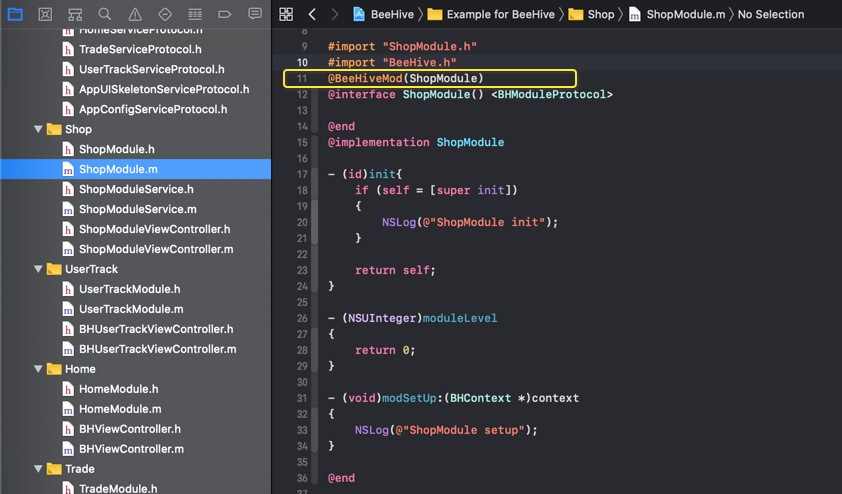Open the Issue navigator warning icon
842x494 pixels.
[x=135, y=14]
